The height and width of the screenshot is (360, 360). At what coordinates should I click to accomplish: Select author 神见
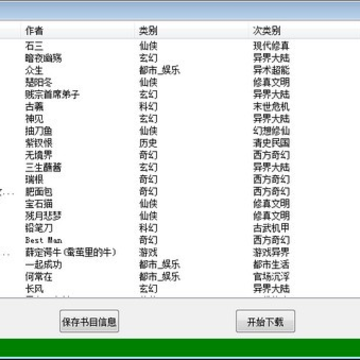click(x=34, y=119)
